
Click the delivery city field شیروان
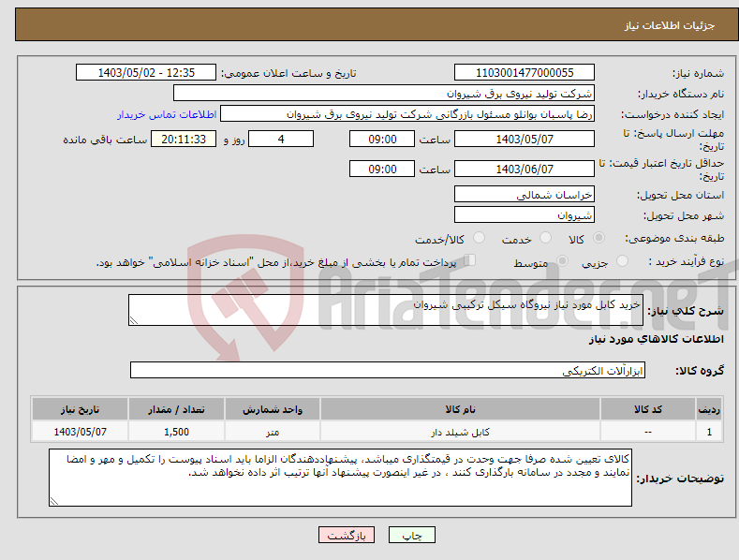point(525,215)
